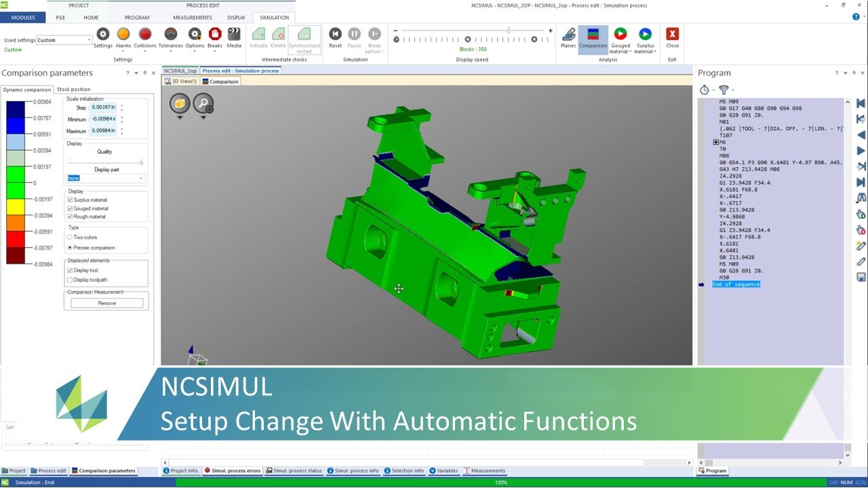Click the Step value input field
Screen dimensions: 868x488
tap(104, 108)
